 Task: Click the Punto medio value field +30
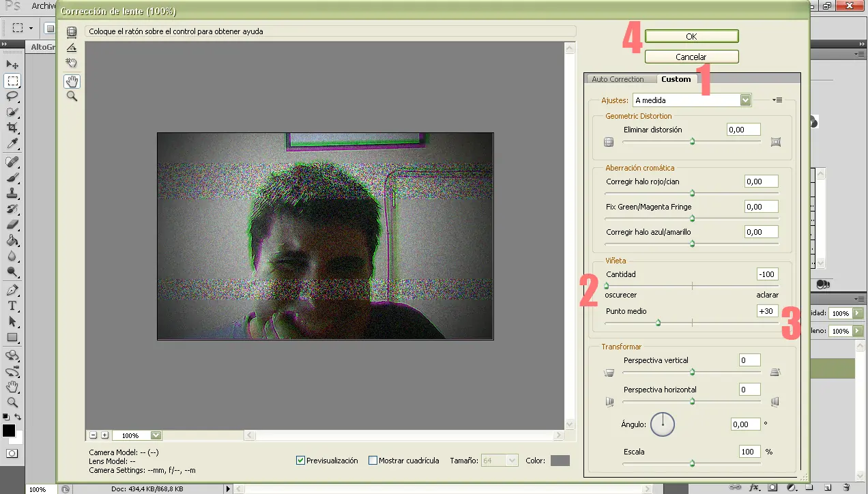tap(768, 310)
